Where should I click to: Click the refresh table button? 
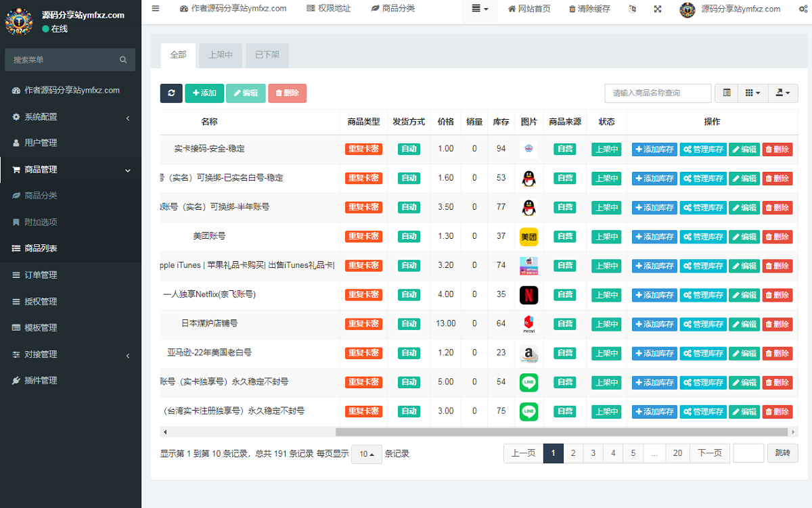tap(171, 93)
